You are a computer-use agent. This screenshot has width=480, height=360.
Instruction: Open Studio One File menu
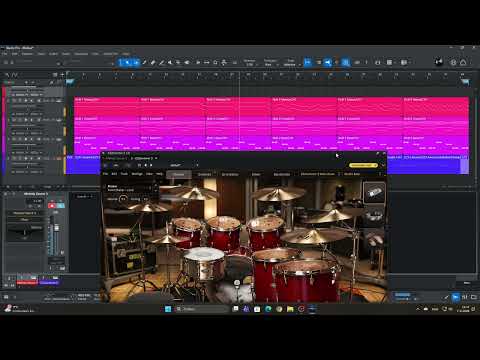(x=4, y=54)
